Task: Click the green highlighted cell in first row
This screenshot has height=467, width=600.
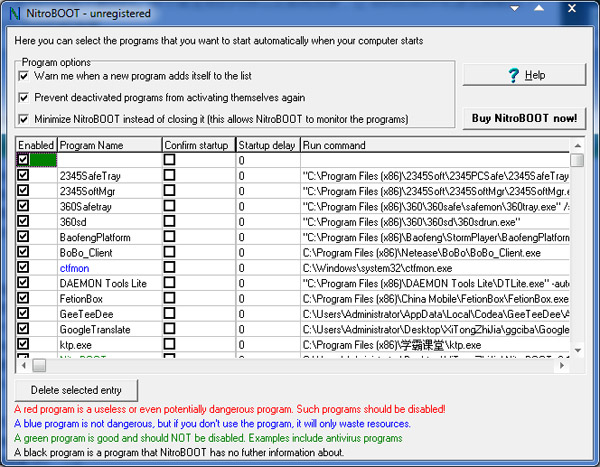Action: (x=43, y=160)
